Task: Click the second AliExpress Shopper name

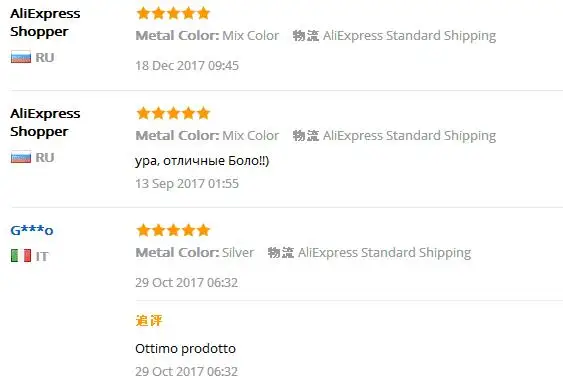Action: pyautogui.click(x=45, y=122)
